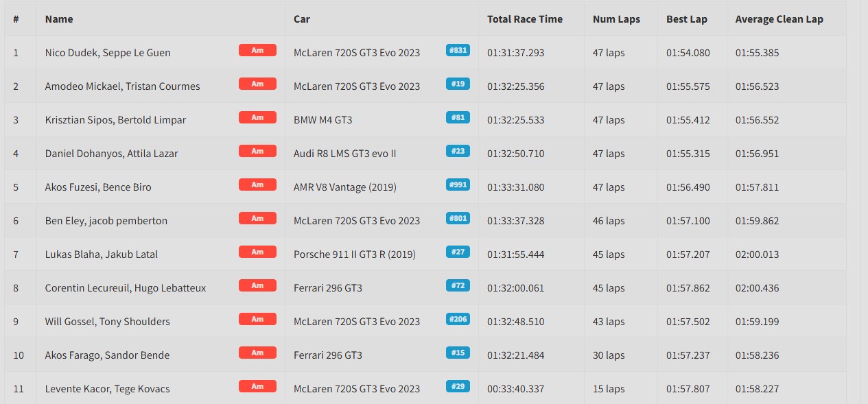Image resolution: width=868 pixels, height=404 pixels.
Task: Click car number badge #23
Action: point(458,151)
